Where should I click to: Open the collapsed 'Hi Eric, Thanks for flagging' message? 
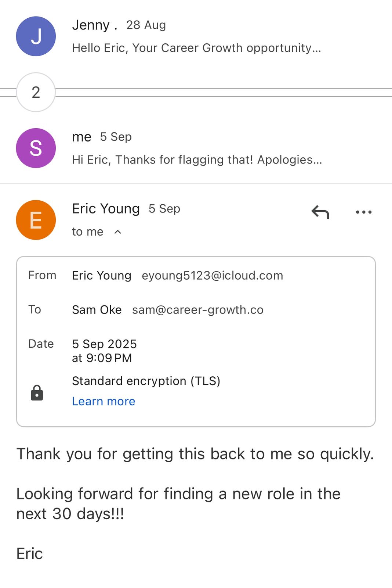click(197, 160)
